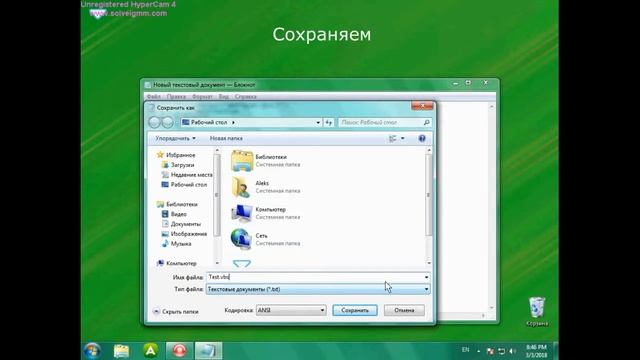Viewport: 640px width, 360px height.
Task: Click Новая папка button
Action: 226,138
